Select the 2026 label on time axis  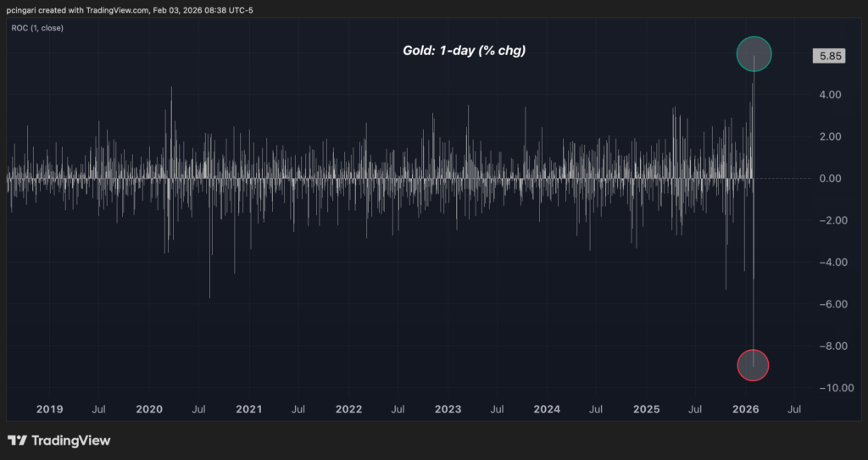746,409
